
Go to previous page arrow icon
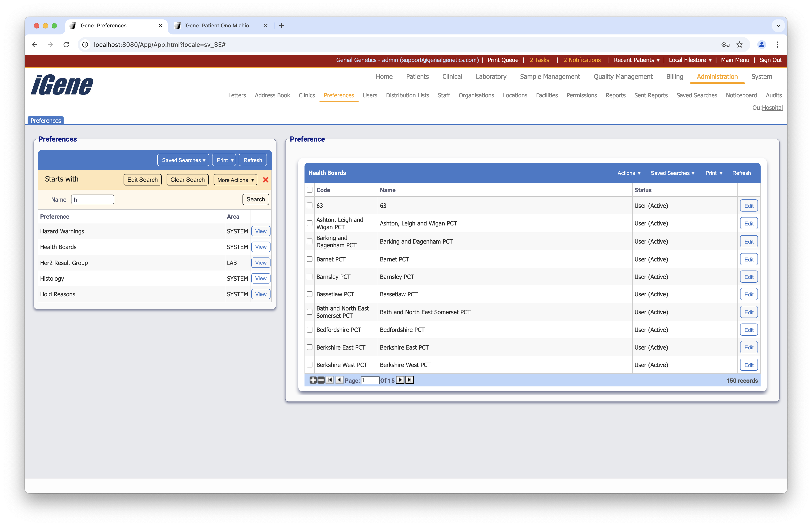click(339, 380)
